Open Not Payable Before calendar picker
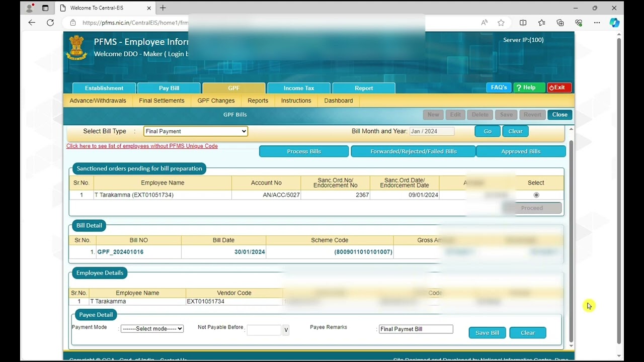644x362 pixels. coord(286,330)
